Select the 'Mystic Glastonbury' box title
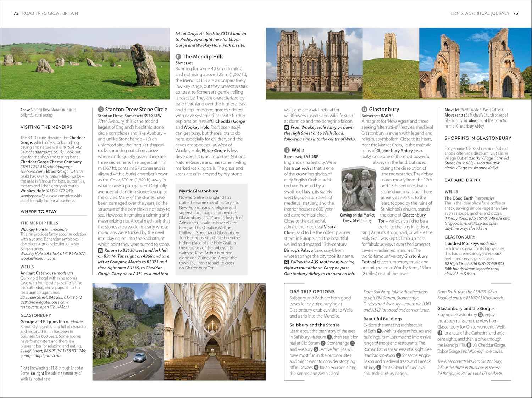Image resolution: width=532 pixels, height=398 pixels. (x=199, y=191)
